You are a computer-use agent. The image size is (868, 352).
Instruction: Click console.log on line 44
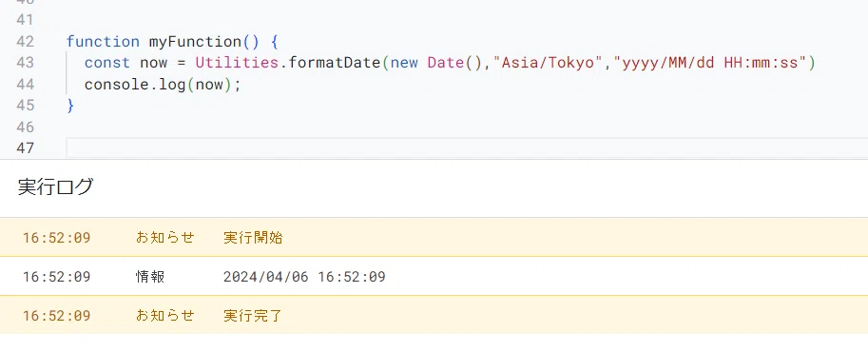(135, 85)
